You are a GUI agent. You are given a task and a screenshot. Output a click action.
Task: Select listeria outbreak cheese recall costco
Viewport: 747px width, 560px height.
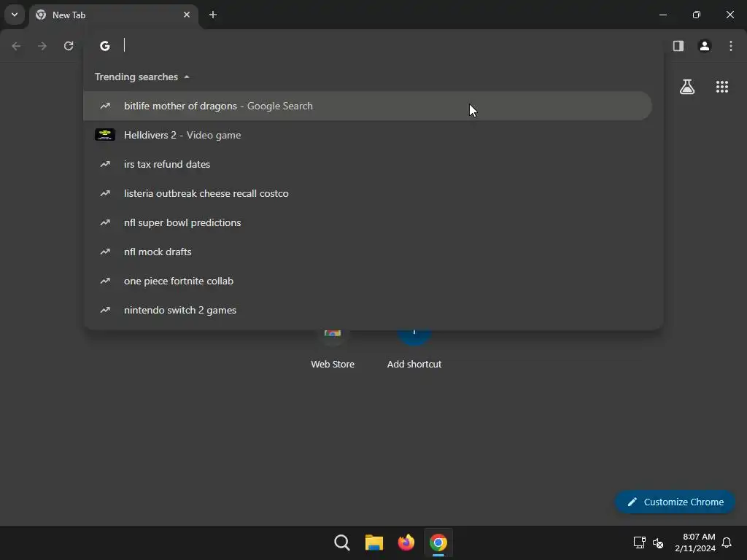[x=368, y=193]
